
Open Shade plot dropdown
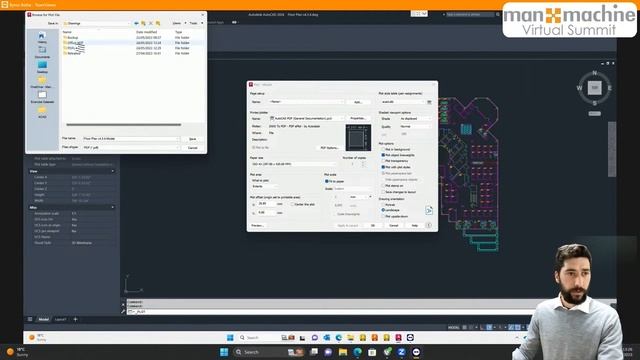click(415, 118)
